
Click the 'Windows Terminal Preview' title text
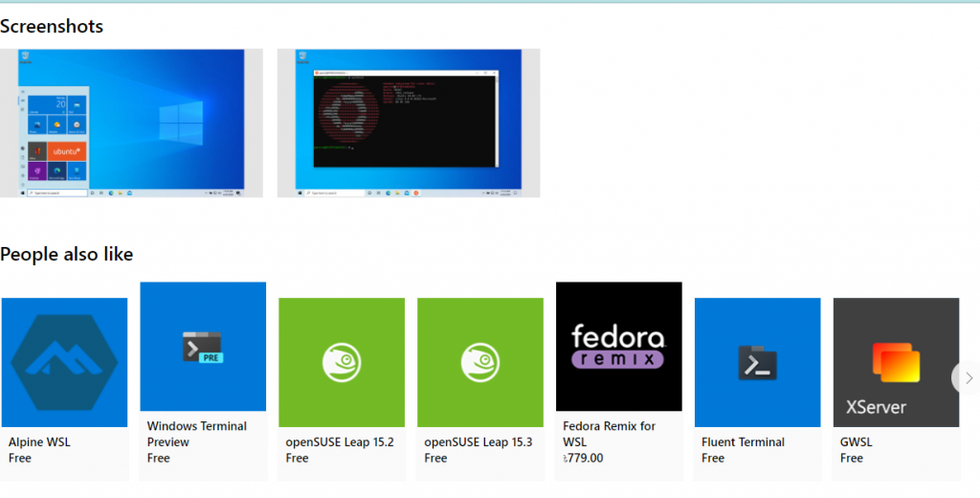click(197, 434)
